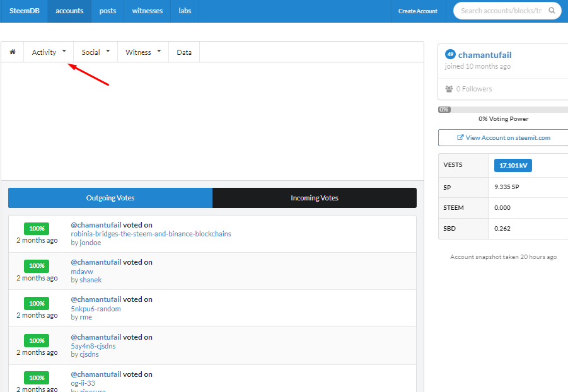Click the search magnifier icon
Screen dimensions: 568x392
[x=552, y=11]
